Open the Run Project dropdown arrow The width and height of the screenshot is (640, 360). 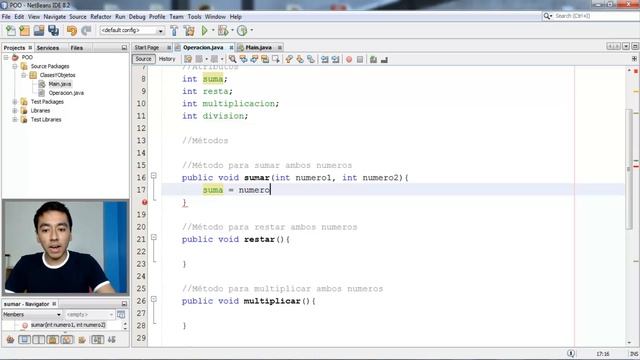213,30
